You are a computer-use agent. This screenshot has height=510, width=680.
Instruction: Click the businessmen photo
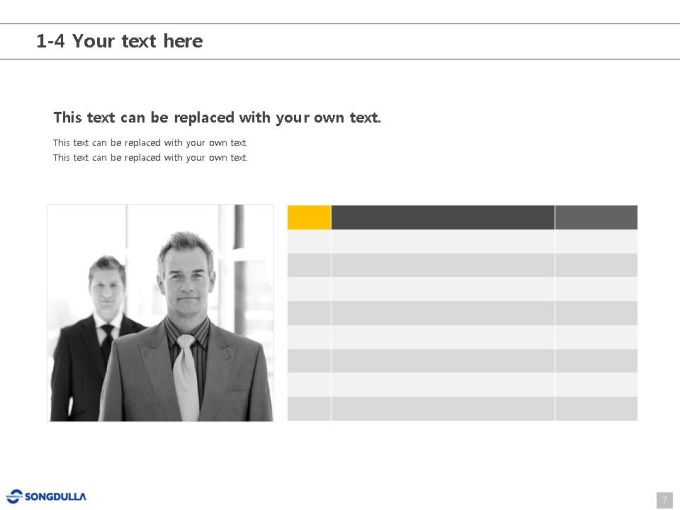160,313
